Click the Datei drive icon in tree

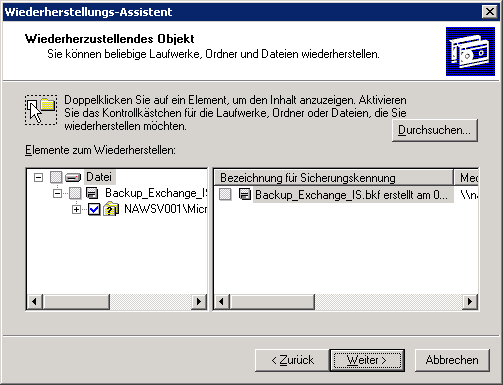[73, 177]
